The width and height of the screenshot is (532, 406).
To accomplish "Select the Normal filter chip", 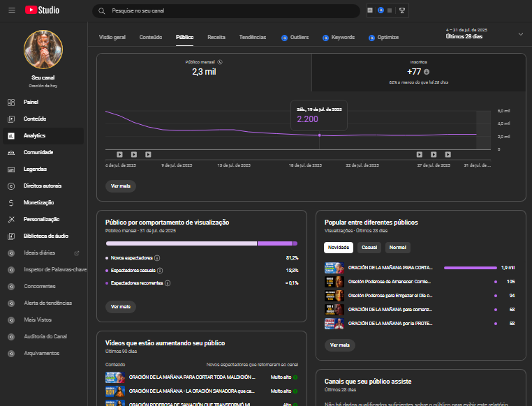I will [398, 248].
